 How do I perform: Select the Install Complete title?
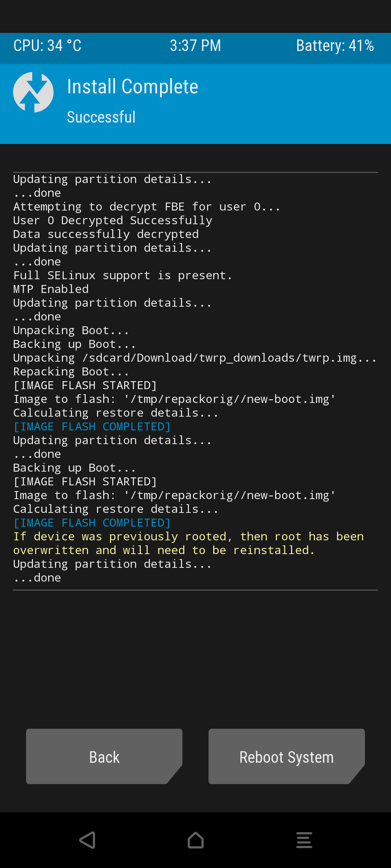click(133, 87)
